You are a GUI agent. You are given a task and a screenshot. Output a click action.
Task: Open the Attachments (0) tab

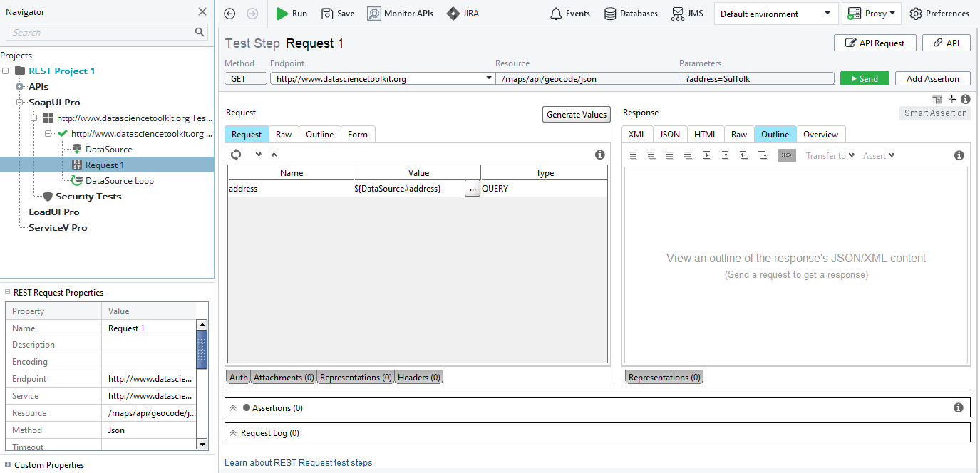[284, 378]
